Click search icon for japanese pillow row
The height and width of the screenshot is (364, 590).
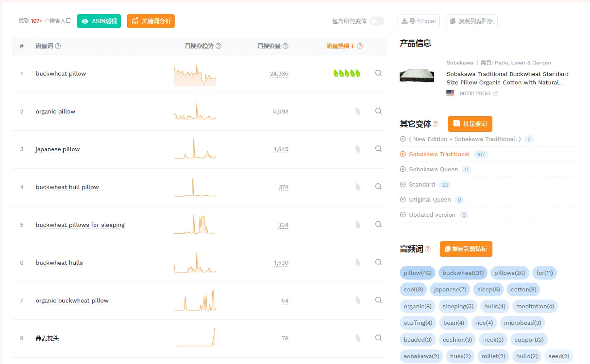point(378,149)
